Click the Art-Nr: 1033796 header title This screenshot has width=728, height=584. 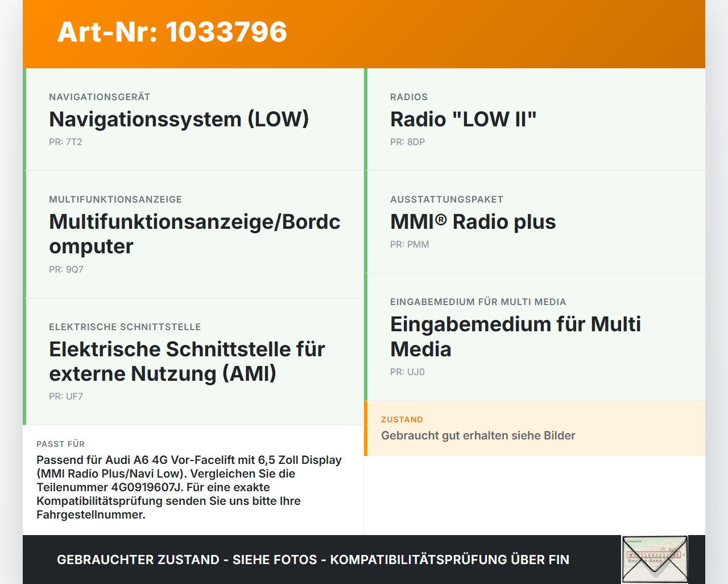tap(172, 32)
